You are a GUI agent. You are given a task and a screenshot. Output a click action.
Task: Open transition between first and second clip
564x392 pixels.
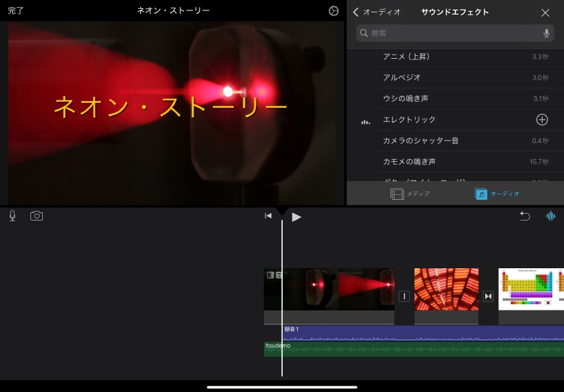(404, 296)
